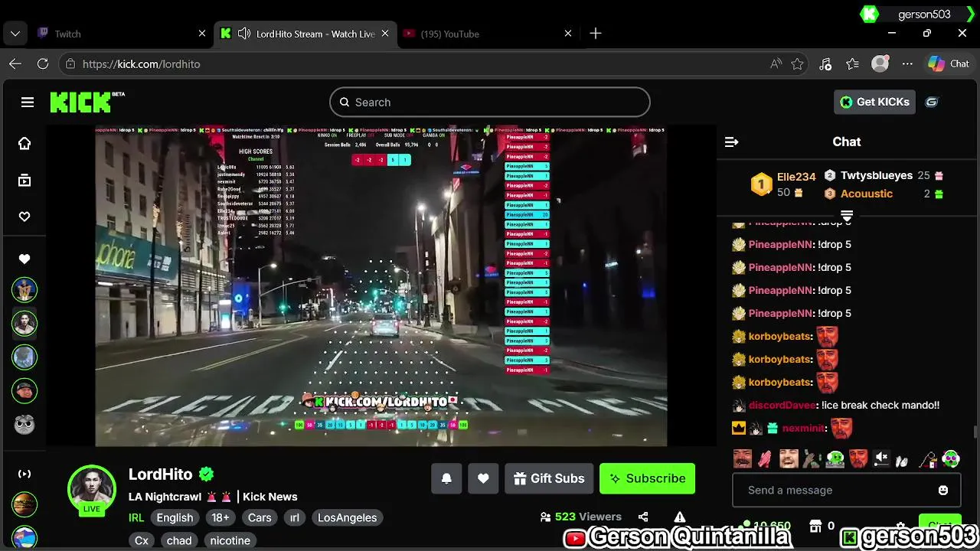The height and width of the screenshot is (551, 980).
Task: Open the Kick hamburger menu
Action: coord(28,102)
